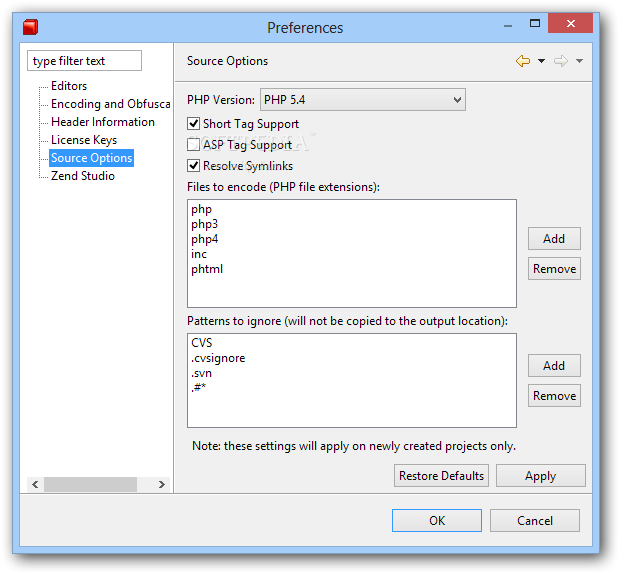Click the Apply button
The width and height of the screenshot is (620, 574).
click(x=541, y=476)
